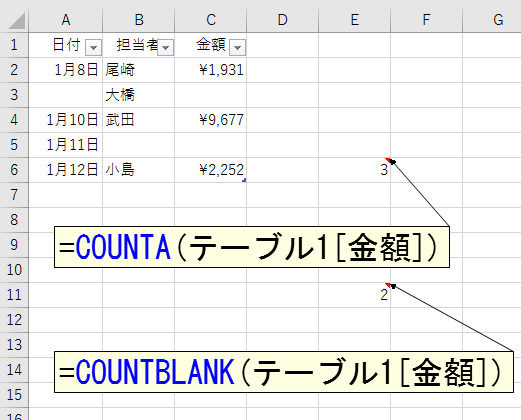
Task: Click the red comment indicator on cell E11
Action: [x=387, y=285]
